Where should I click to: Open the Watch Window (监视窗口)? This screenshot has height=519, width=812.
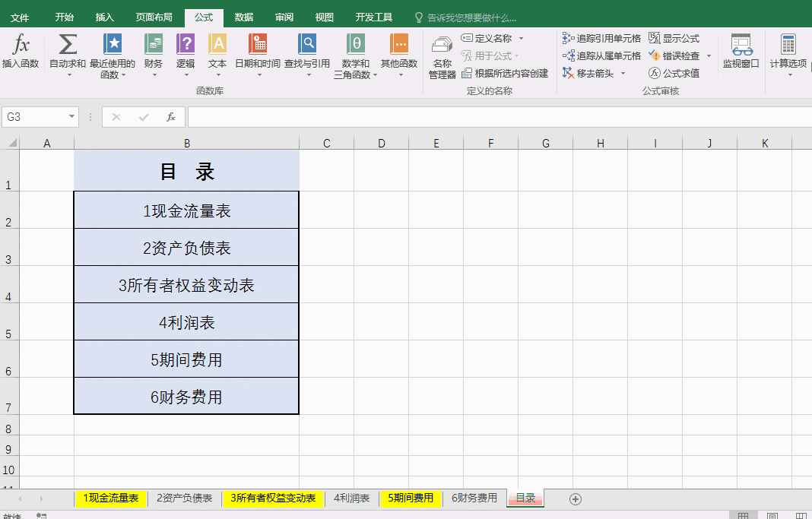(x=741, y=50)
